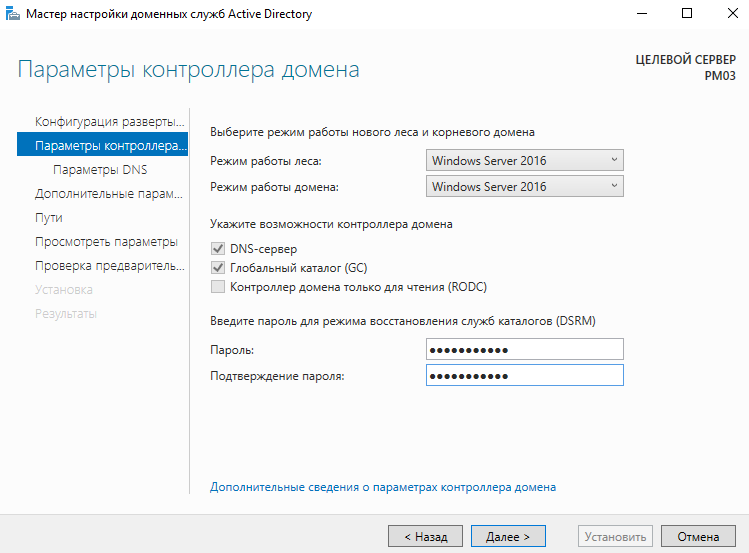
Task: Click the DSRM password prompt text
Action: [x=403, y=321]
